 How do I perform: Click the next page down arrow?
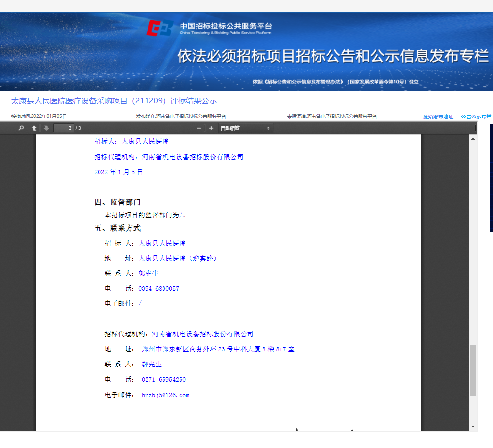pos(46,128)
